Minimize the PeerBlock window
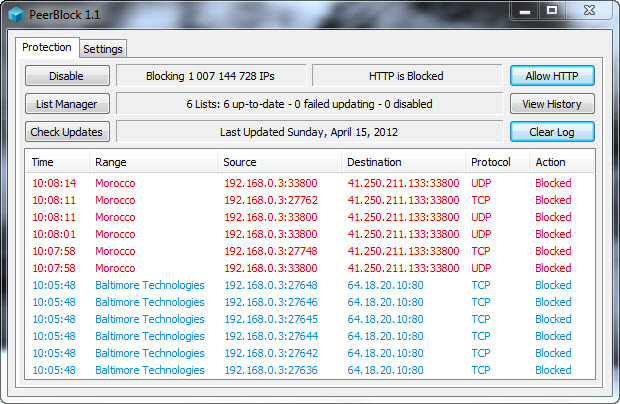This screenshot has width=620, height=404. [x=524, y=11]
